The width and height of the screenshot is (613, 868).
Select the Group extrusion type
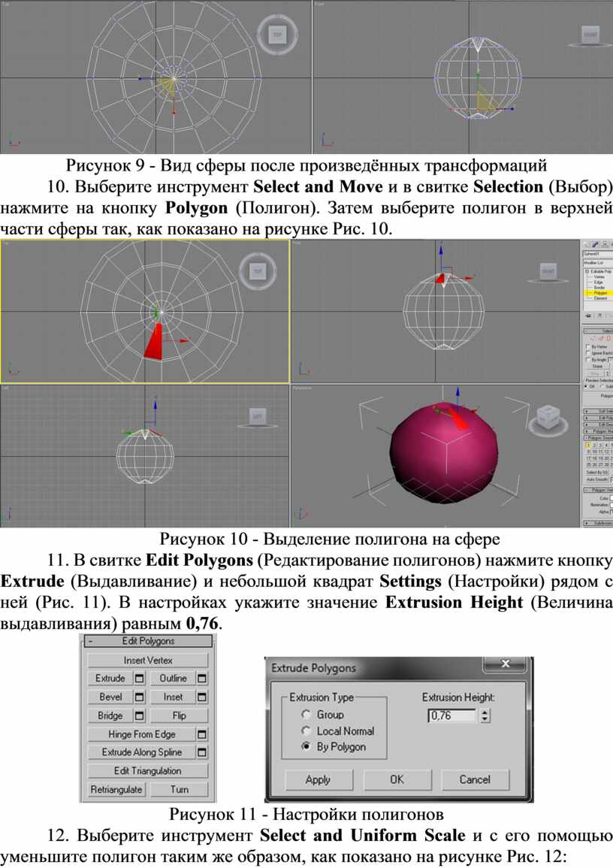tap(306, 715)
